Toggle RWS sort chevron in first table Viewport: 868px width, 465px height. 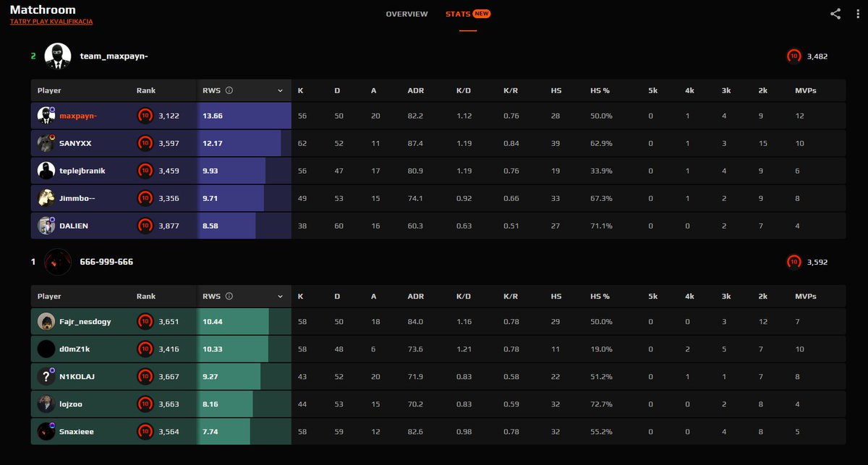pos(280,91)
